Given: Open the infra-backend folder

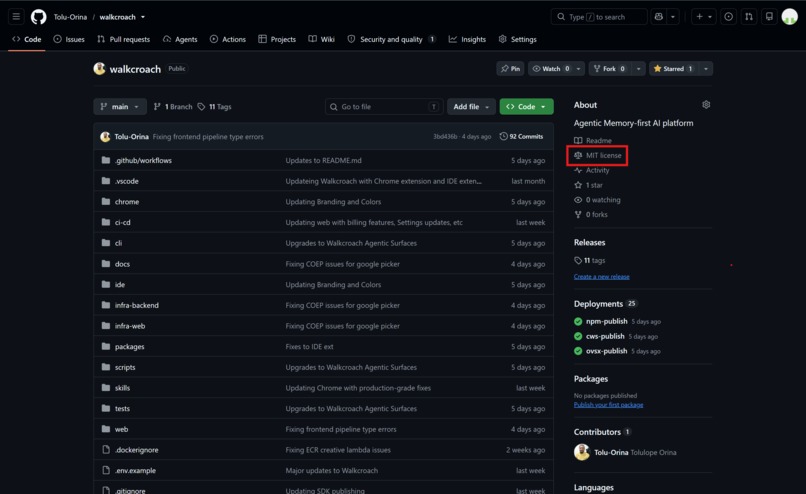Looking at the screenshot, I should coord(137,305).
